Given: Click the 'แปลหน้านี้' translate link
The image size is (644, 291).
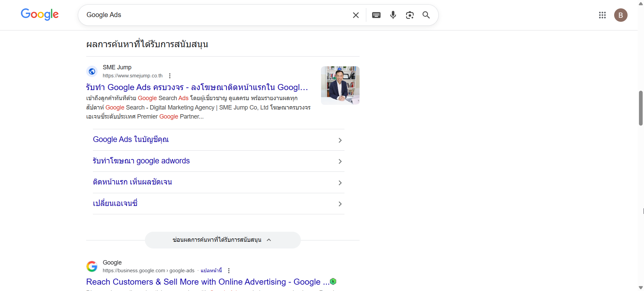Looking at the screenshot, I should pyautogui.click(x=211, y=271).
